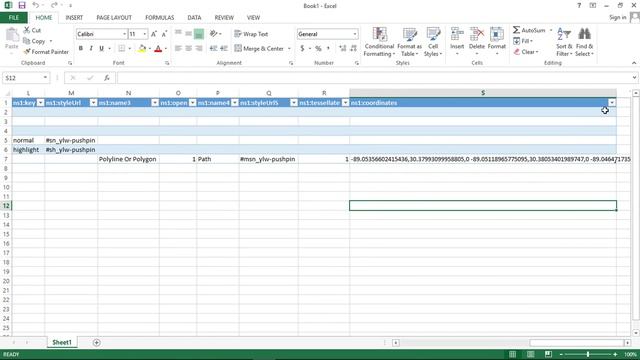This screenshot has width=640, height=360.
Task: Click the Undo arrow icon
Action: click(36, 5)
